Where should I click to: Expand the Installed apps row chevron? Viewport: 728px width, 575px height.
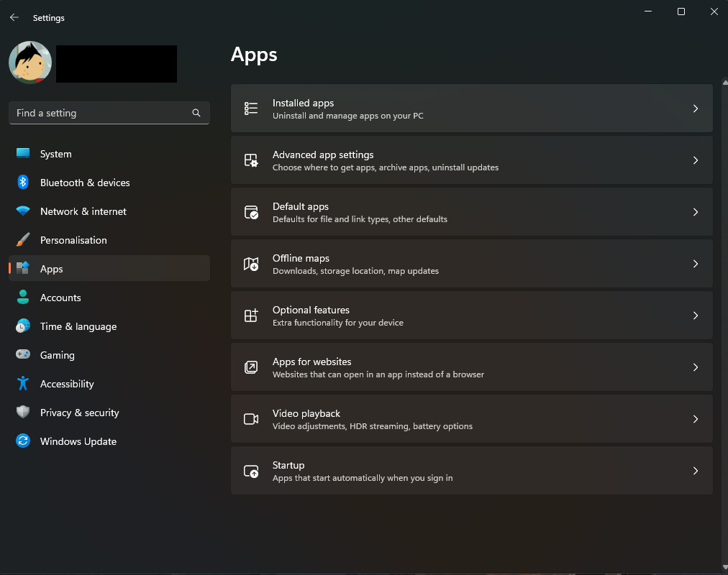coord(696,108)
